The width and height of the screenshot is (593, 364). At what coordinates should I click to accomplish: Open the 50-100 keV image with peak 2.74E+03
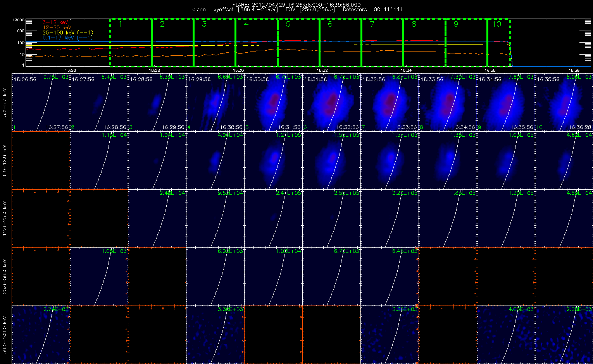coord(41,335)
